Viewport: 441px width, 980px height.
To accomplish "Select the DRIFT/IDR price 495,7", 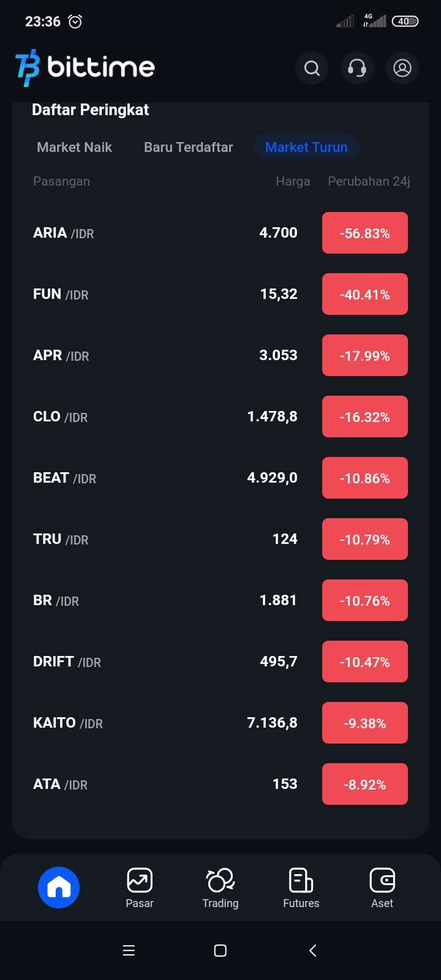I will [278, 661].
